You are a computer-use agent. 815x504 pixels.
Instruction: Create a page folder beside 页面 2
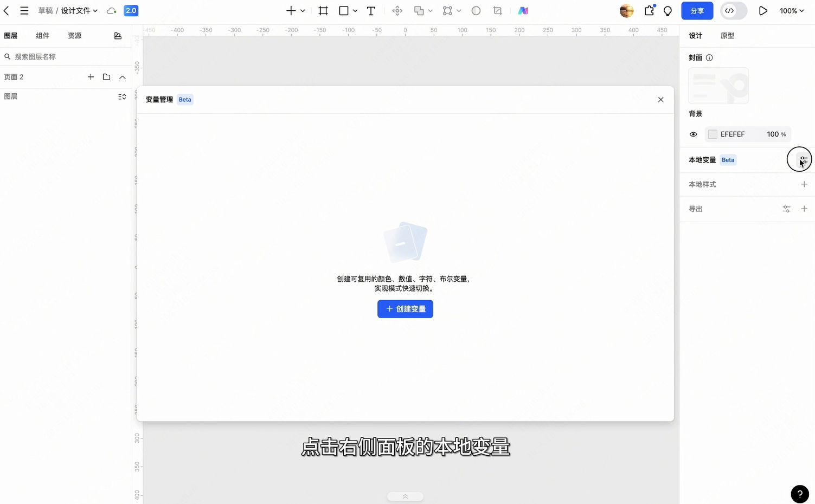(x=107, y=77)
